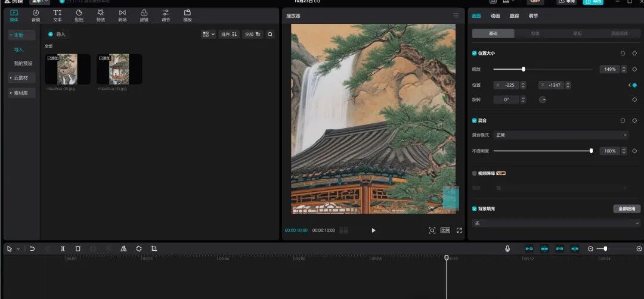The image size is (644, 299).
Task: Open the 特效 effects panel
Action: coord(101,15)
